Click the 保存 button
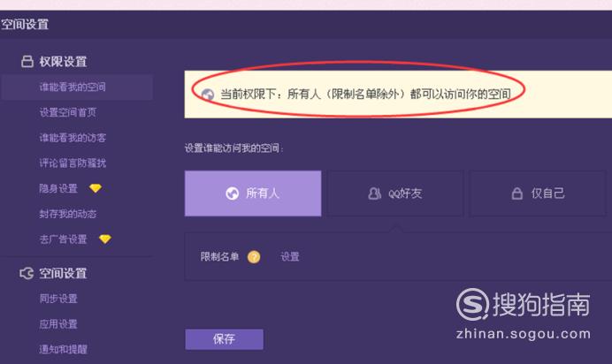612x364 pixels. [x=224, y=339]
